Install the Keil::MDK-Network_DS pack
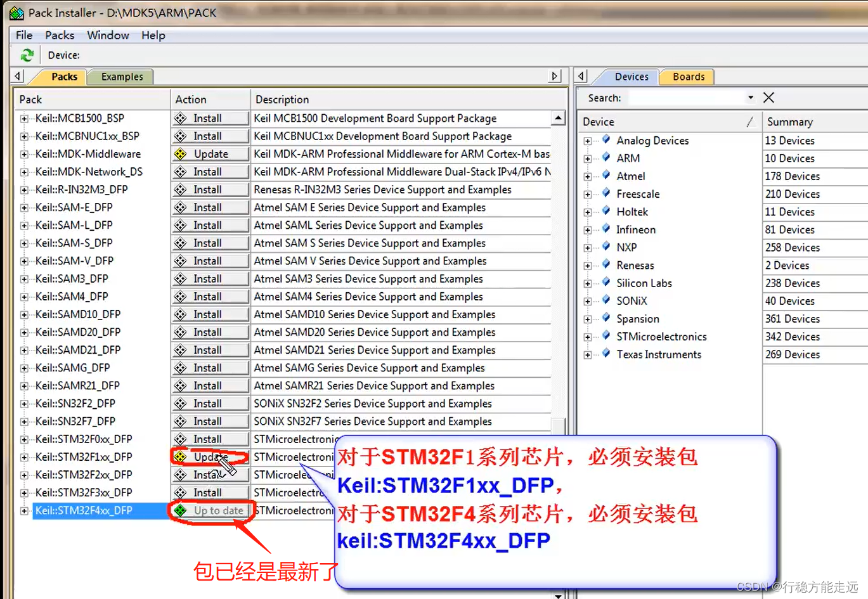Viewport: 868px width, 599px height. [211, 171]
